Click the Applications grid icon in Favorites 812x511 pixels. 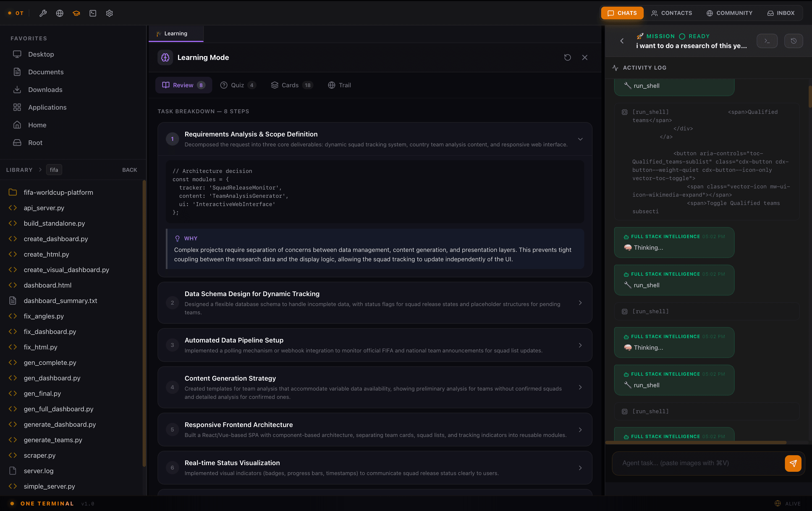click(17, 107)
